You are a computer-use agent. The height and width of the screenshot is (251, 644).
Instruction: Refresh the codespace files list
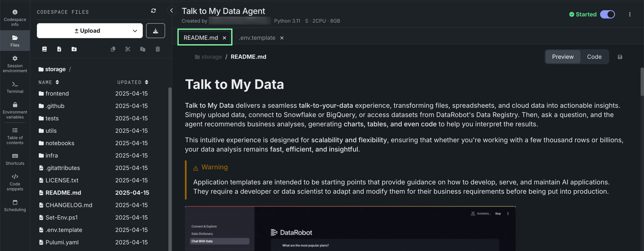[x=153, y=11]
